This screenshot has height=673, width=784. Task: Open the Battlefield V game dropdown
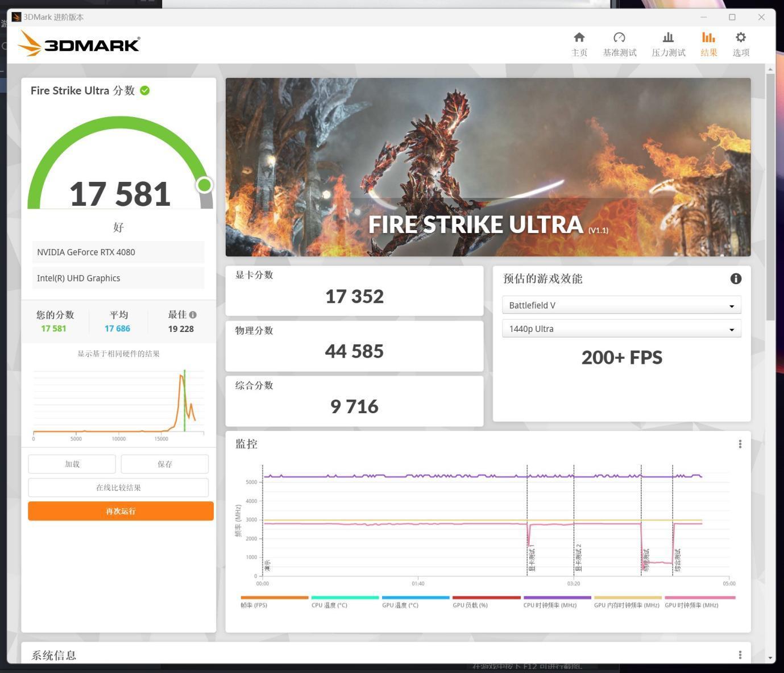621,305
